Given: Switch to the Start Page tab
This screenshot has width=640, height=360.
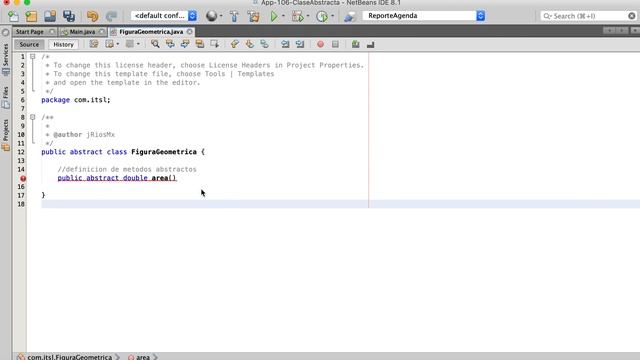Looking at the screenshot, I should (x=30, y=31).
